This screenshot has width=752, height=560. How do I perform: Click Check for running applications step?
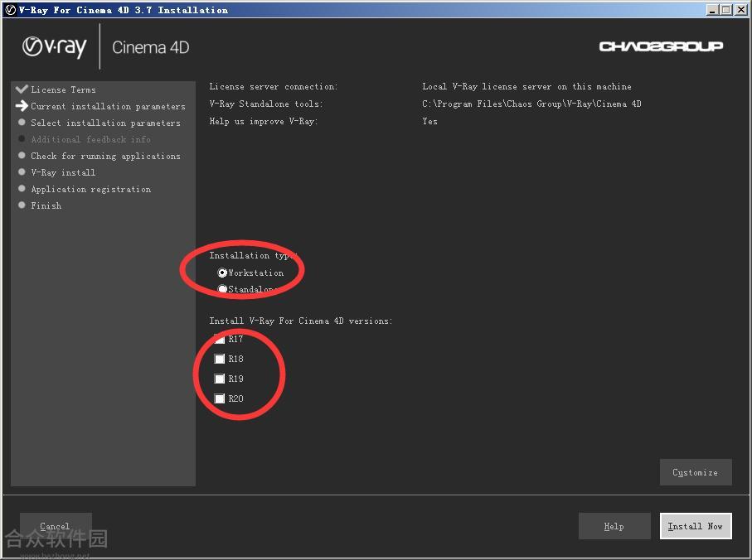(105, 156)
